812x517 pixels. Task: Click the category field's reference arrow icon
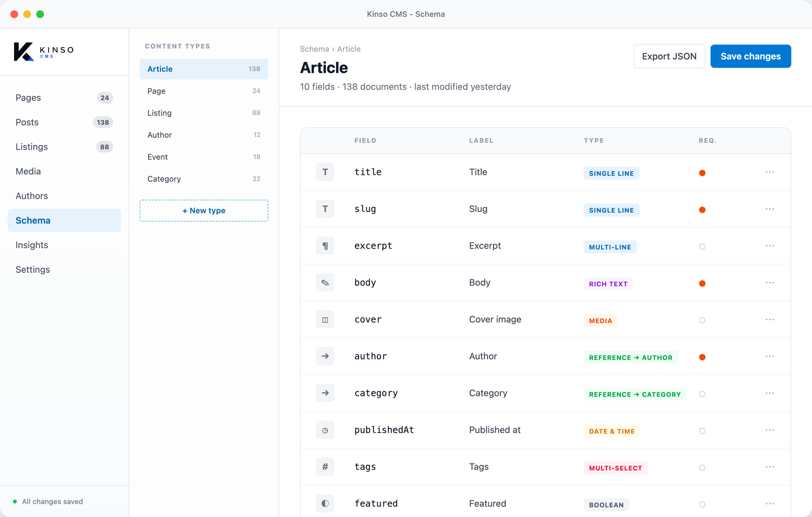(x=325, y=393)
